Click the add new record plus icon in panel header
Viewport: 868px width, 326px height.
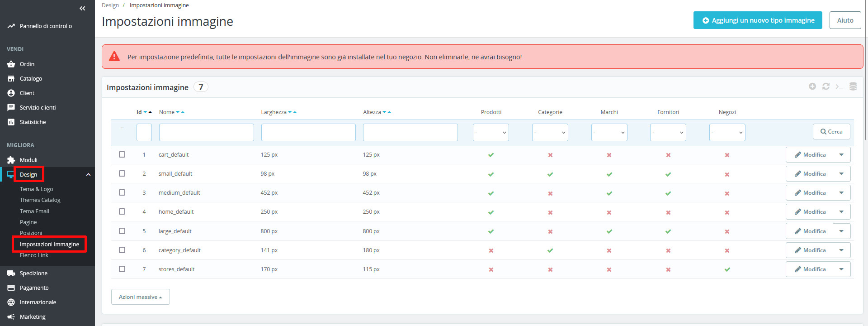click(x=812, y=86)
